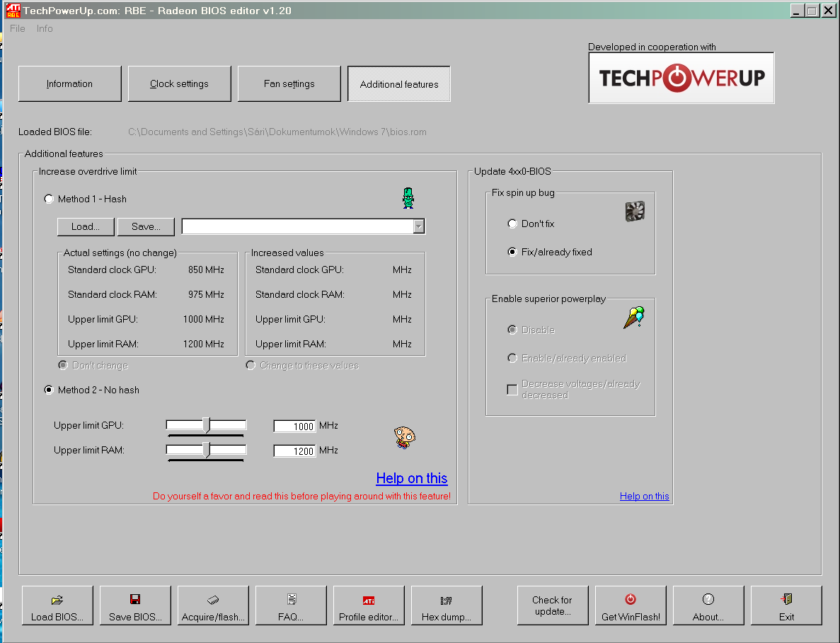
Task: Click the Save... hash button
Action: coord(146,226)
